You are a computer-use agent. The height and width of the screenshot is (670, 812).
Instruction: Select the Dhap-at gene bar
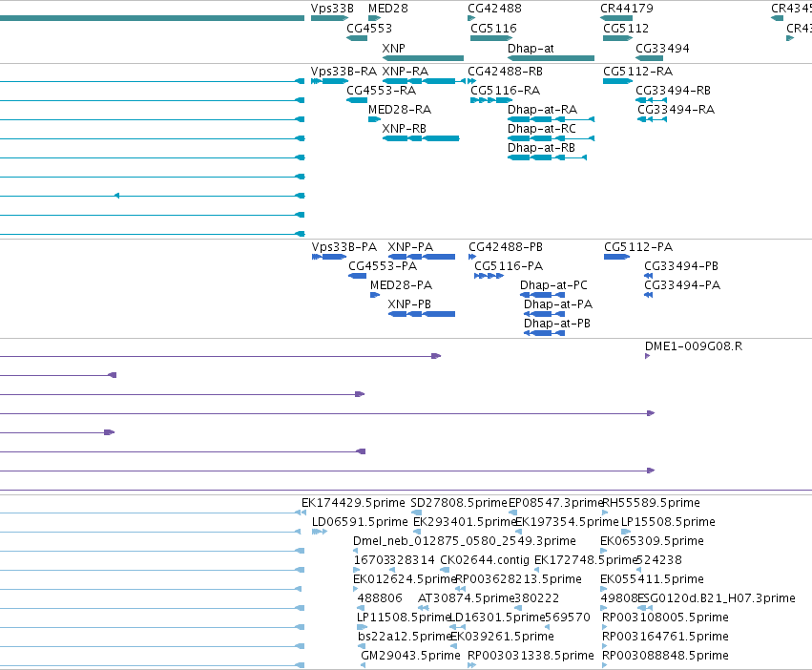coord(551,58)
